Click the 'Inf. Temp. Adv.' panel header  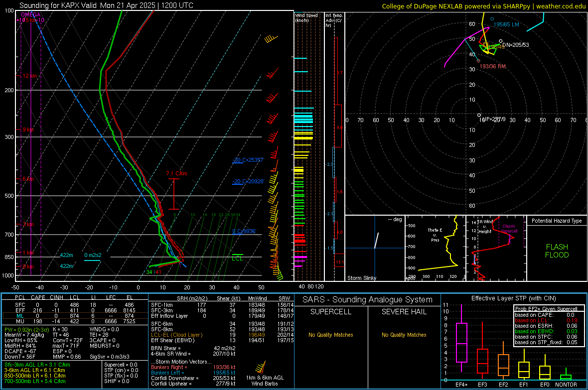coord(334,20)
